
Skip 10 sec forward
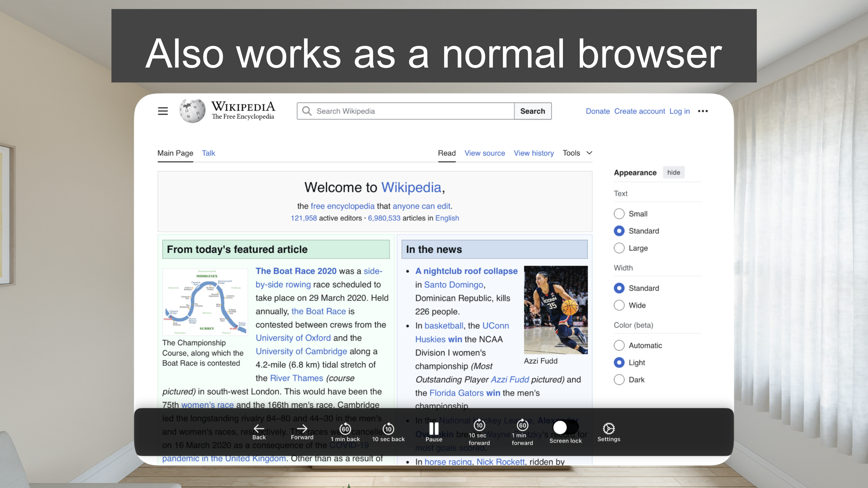[x=479, y=432]
